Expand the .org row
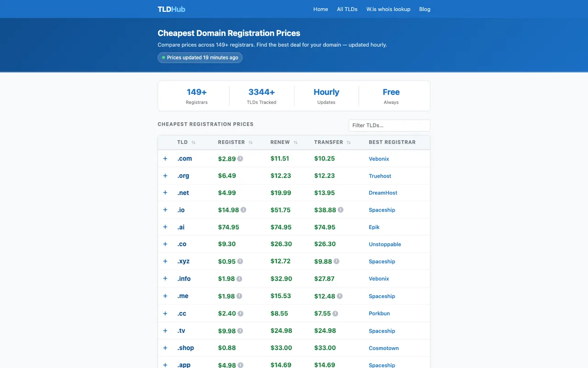Screen dimensions: 588x368 pos(165,176)
